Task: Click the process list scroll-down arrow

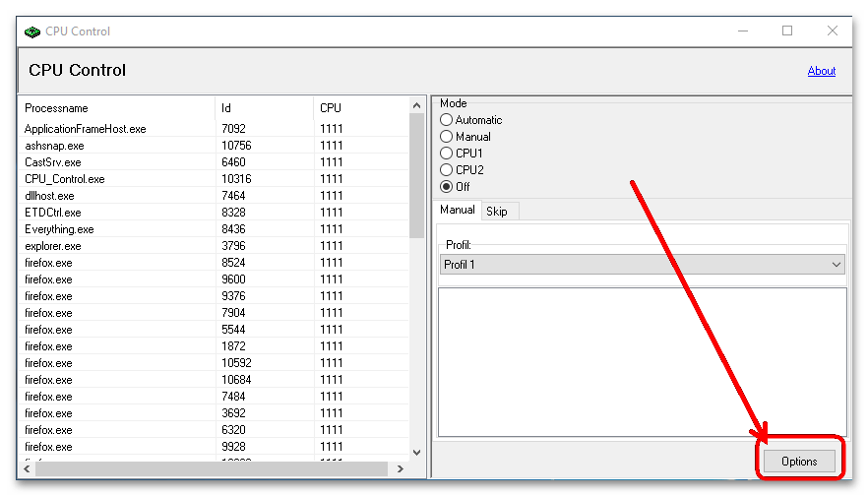Action: [x=416, y=452]
